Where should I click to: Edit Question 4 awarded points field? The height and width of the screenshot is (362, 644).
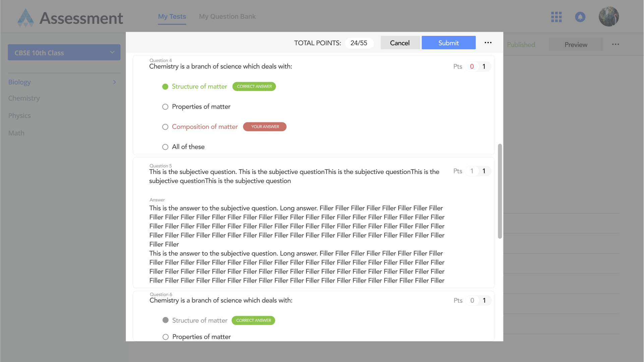[472, 67]
